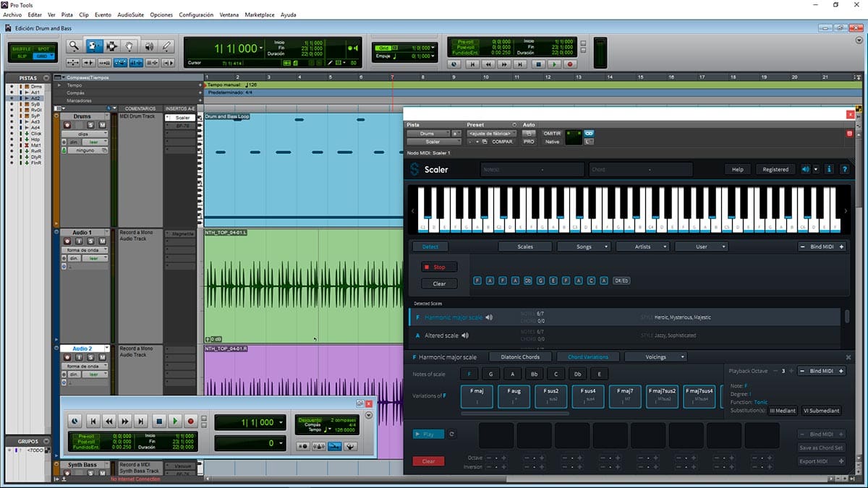Screen dimensions: 868x488
Task: Close the chord variations panel with X
Action: pos(848,357)
